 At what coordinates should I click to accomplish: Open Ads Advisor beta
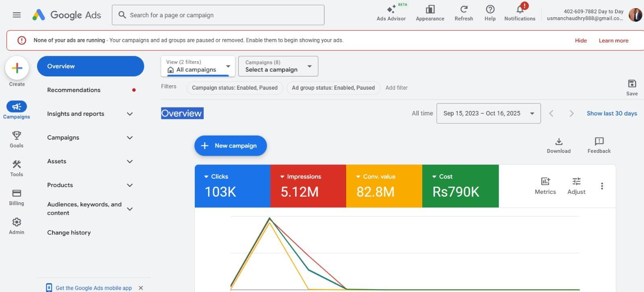click(x=391, y=13)
